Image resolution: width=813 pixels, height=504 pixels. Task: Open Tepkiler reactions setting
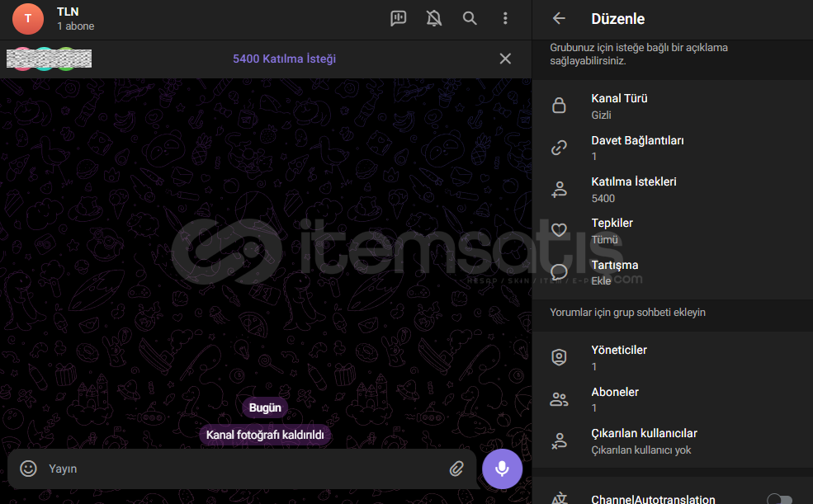coord(672,231)
